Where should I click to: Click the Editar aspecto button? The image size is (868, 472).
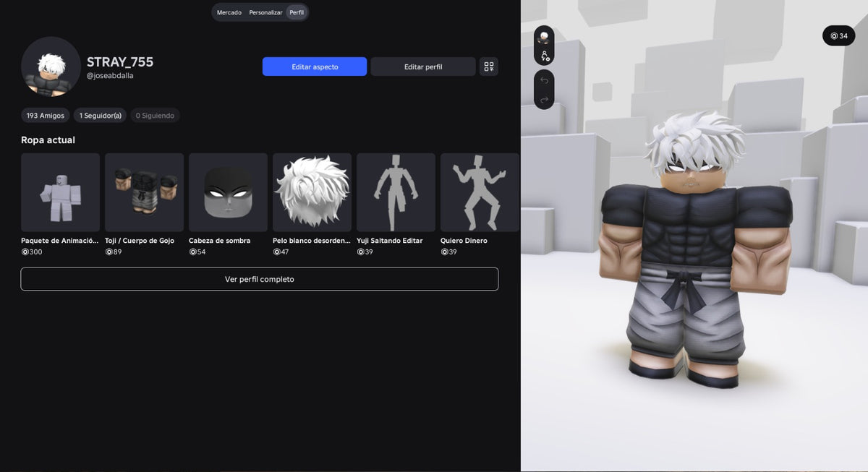[x=315, y=66]
